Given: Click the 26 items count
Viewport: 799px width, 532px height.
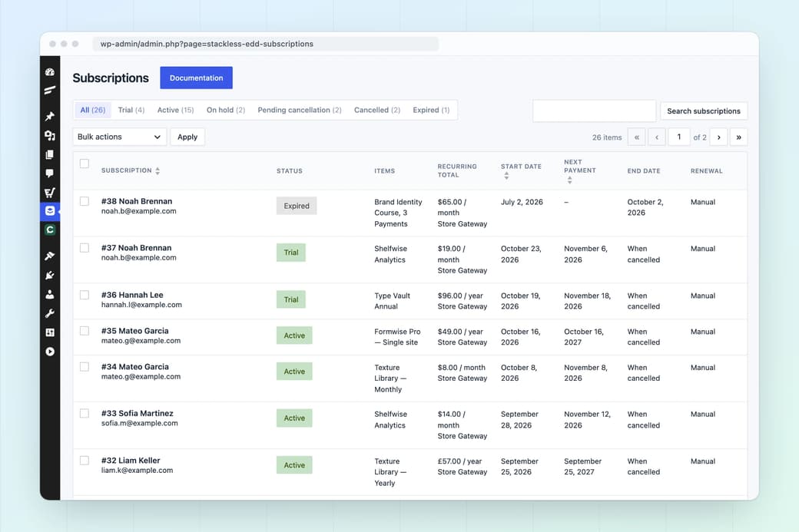Looking at the screenshot, I should point(607,137).
